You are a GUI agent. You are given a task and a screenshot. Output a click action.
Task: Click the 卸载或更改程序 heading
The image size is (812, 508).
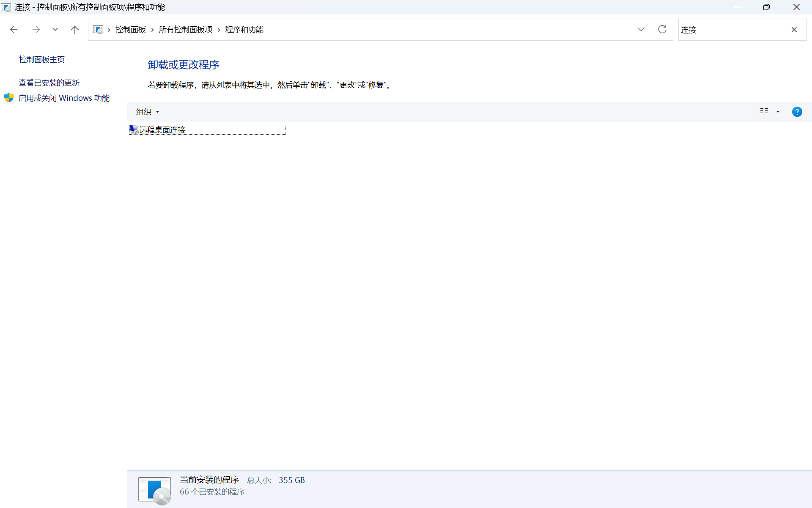184,65
